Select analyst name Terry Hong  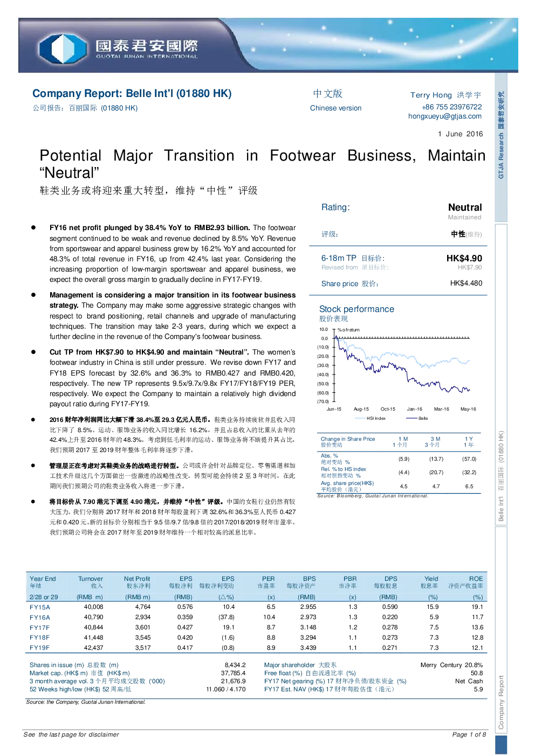point(431,95)
